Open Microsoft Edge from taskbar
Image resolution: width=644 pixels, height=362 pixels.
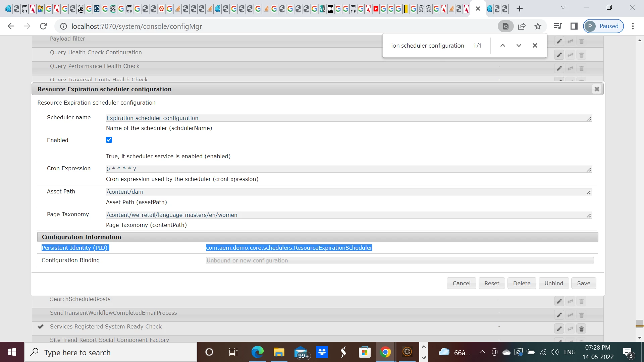tap(257, 352)
